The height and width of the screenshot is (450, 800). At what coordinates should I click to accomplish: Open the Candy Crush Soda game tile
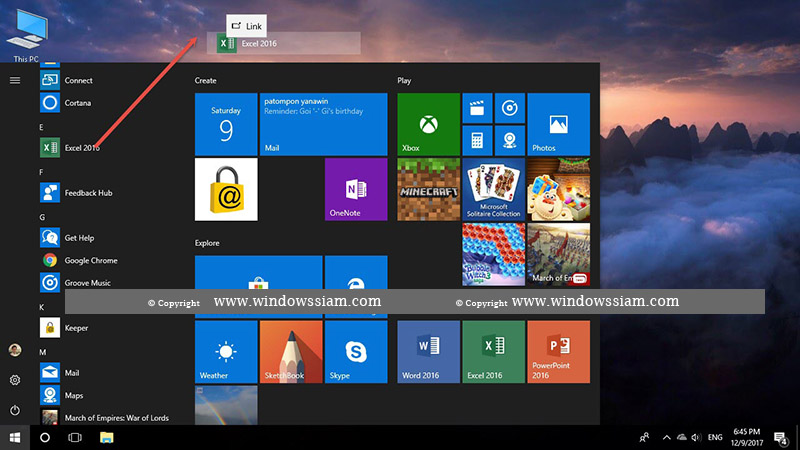point(559,189)
